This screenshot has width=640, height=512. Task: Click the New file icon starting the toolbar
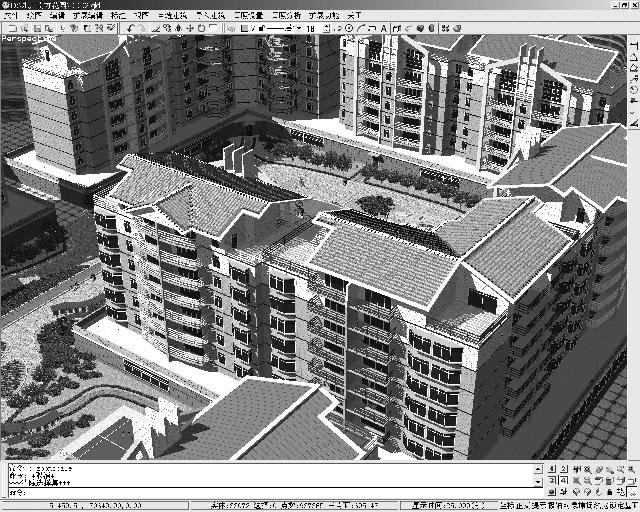[6, 28]
